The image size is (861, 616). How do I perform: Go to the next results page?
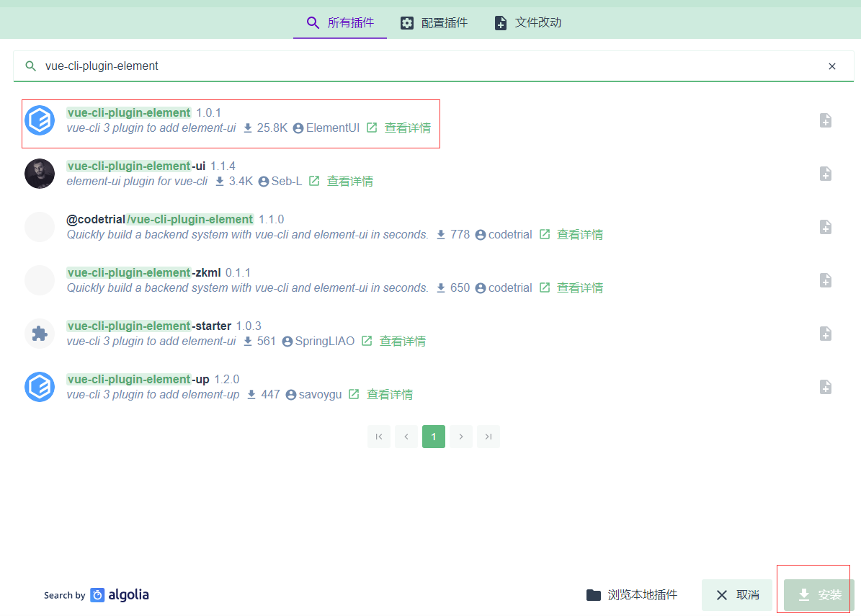pyautogui.click(x=461, y=437)
